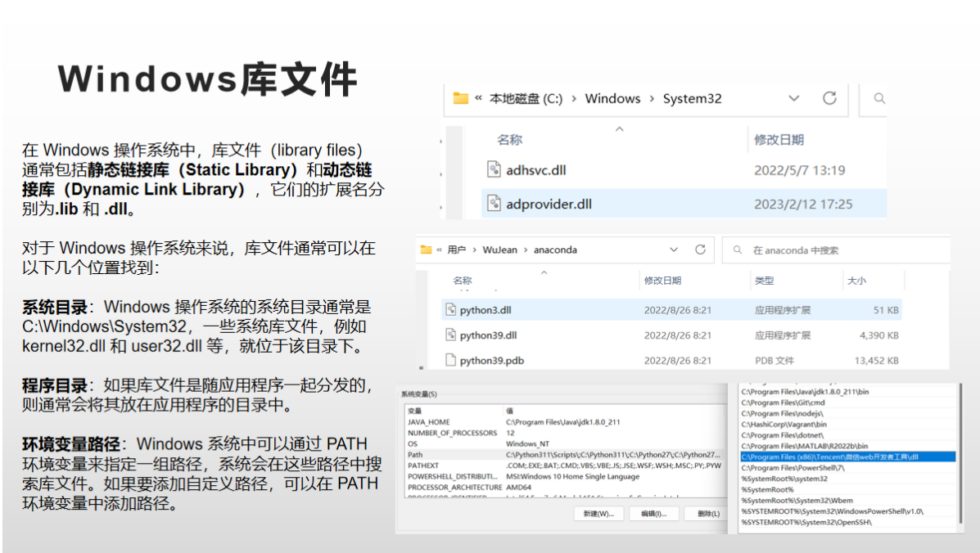Click the System32 breadcrumb
Screen dimensions: 980x553
tap(692, 99)
